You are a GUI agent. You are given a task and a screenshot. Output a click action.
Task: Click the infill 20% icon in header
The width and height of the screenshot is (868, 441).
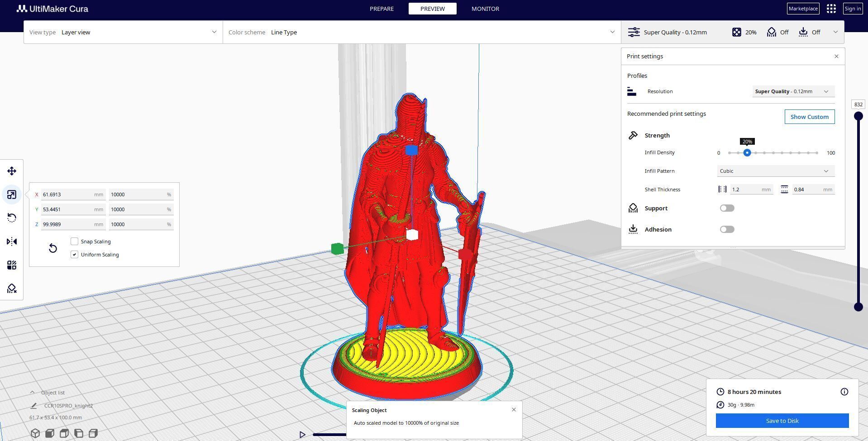coord(737,32)
